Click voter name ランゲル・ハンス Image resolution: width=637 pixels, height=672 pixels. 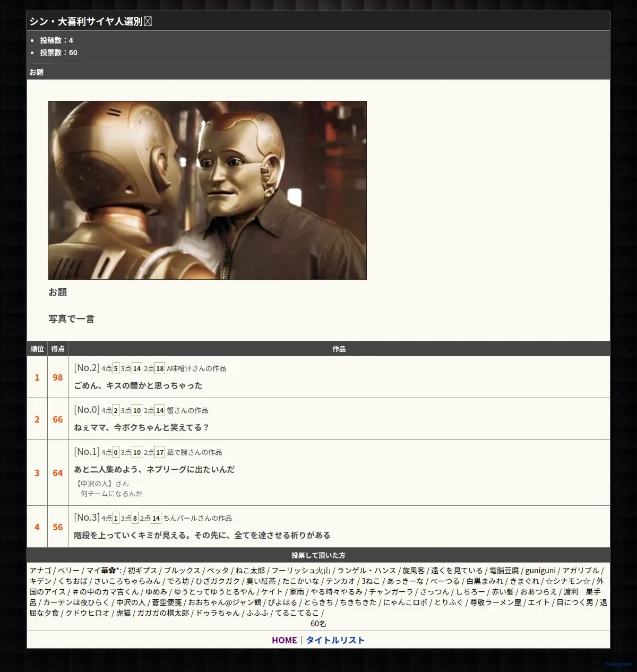(x=367, y=571)
